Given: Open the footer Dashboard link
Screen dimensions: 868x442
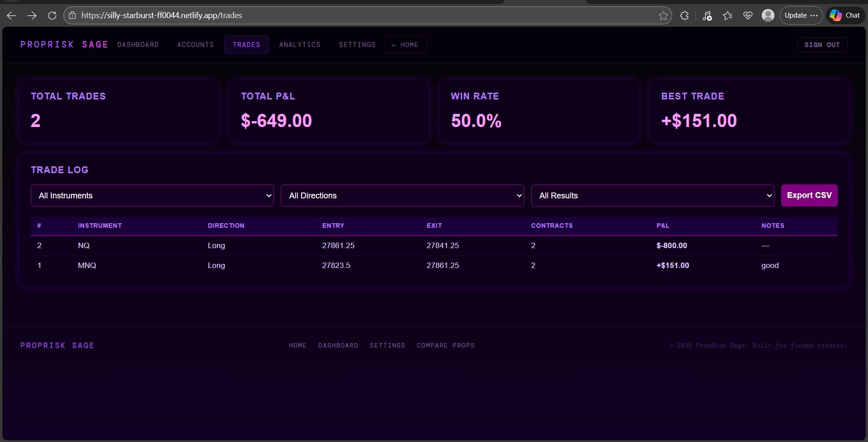Looking at the screenshot, I should tap(338, 345).
